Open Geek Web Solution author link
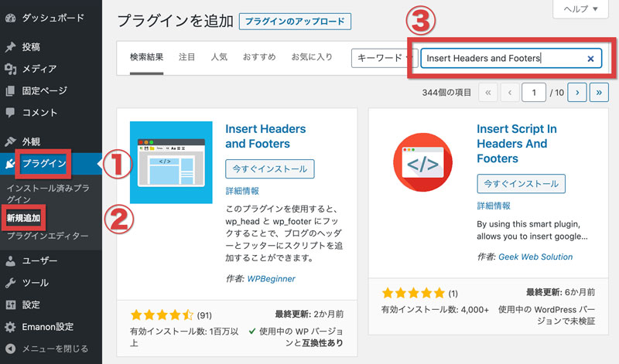 click(x=535, y=257)
